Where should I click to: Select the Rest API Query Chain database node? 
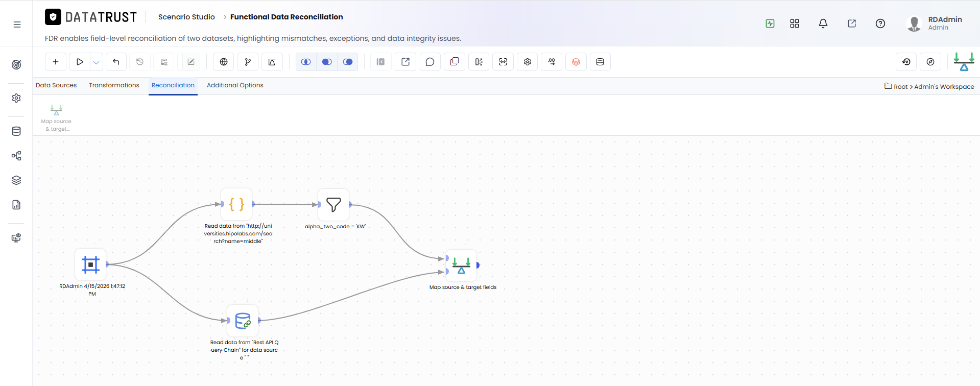click(243, 321)
